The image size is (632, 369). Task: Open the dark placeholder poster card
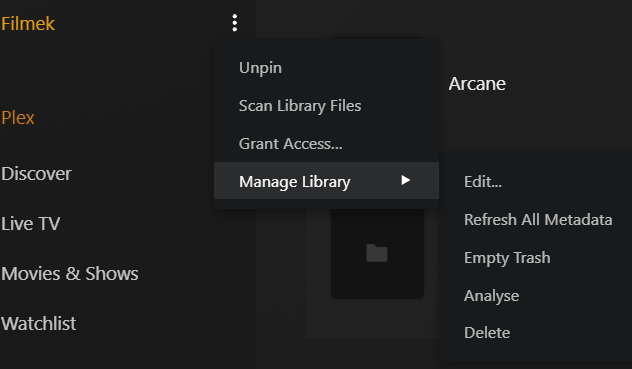tap(377, 253)
